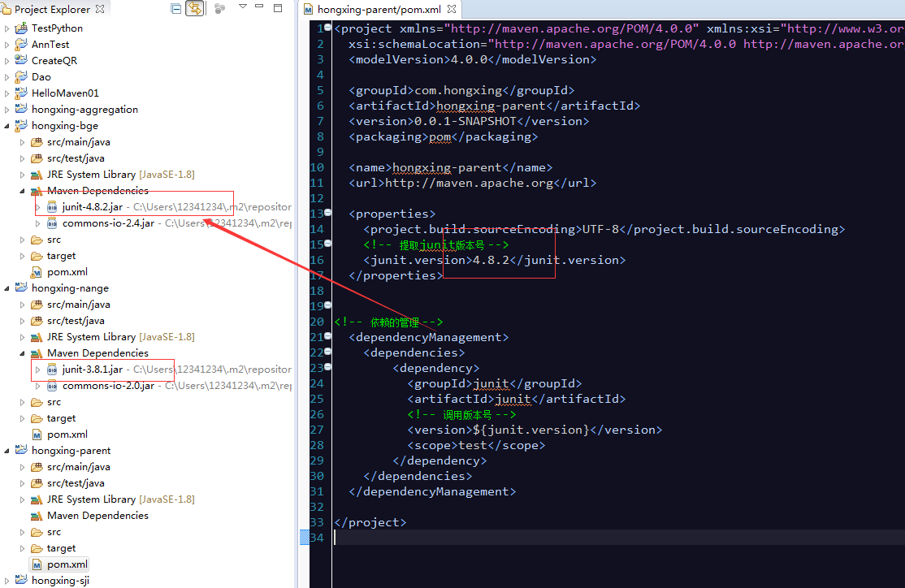Minimize the Project Explorer view
The height and width of the screenshot is (588, 905).
tap(259, 7)
